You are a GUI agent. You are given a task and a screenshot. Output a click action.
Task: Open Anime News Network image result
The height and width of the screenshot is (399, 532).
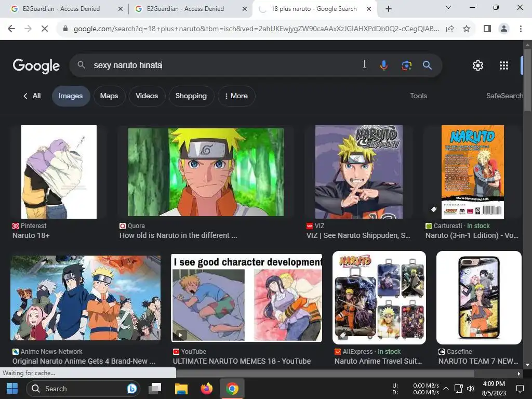tap(86, 298)
